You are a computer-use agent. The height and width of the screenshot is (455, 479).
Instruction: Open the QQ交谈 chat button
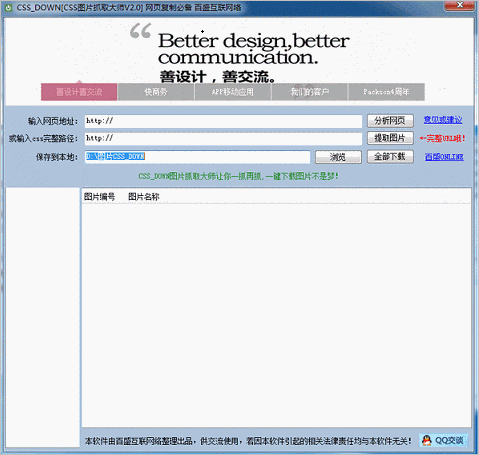[443, 440]
